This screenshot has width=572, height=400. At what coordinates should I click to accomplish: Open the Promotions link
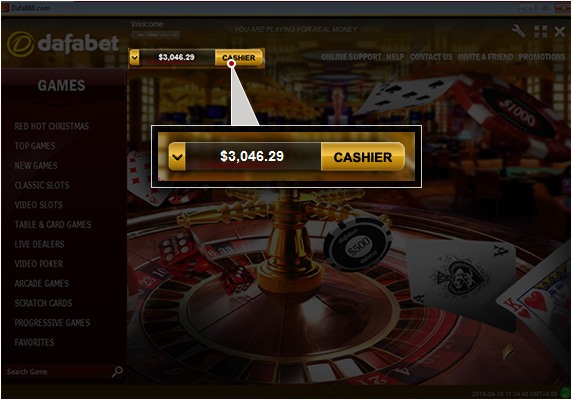click(542, 57)
